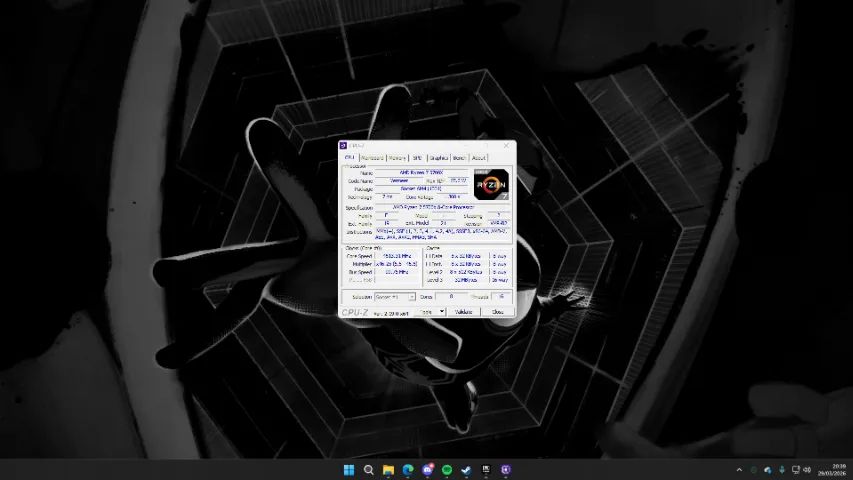853x480 pixels.
Task: Select the SPD tab
Action: [x=417, y=158]
